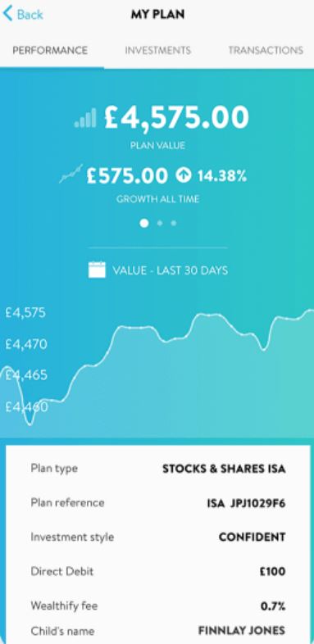
Task: Click the calendar icon for value period
Action: [97, 270]
